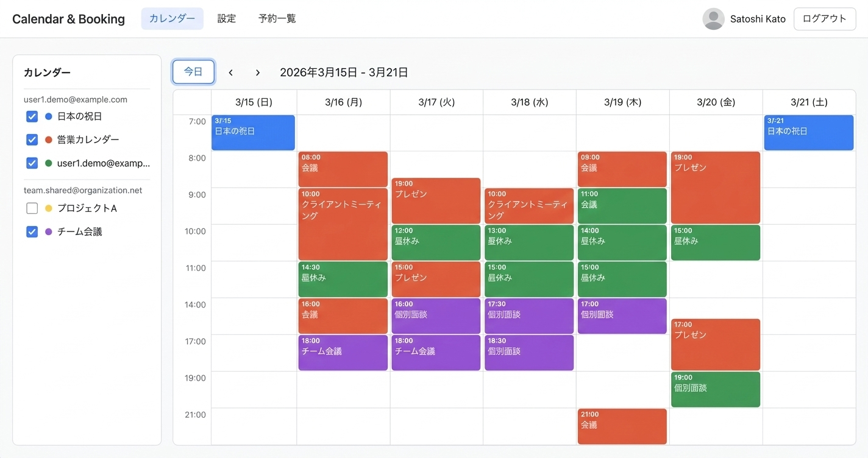
Task: Select the red color dot beside 営業カレンダー
Action: tap(48, 139)
